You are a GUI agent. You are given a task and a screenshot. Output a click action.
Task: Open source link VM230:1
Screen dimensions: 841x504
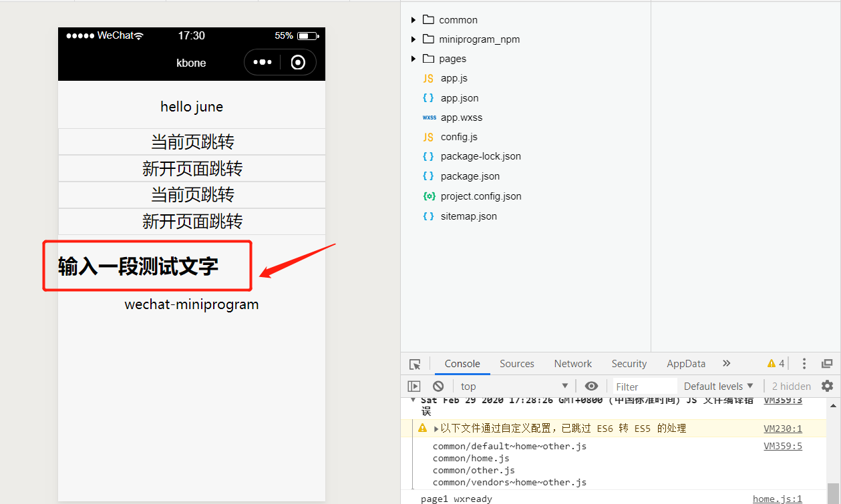783,429
